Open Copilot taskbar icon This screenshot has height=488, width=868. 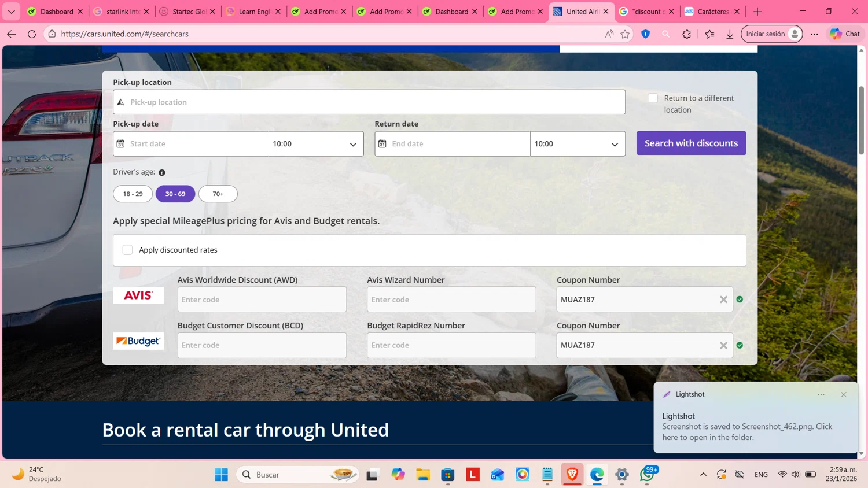click(398, 475)
